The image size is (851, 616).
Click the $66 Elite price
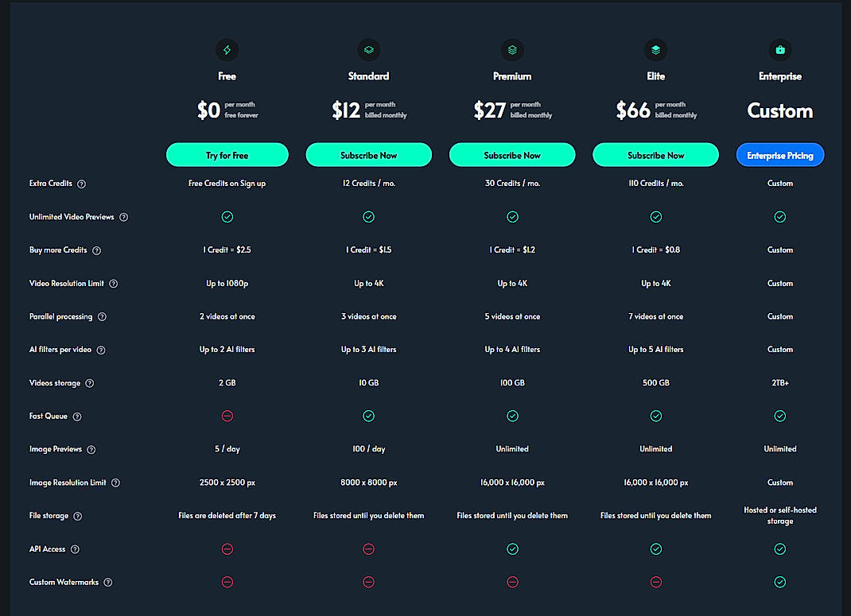pos(633,110)
